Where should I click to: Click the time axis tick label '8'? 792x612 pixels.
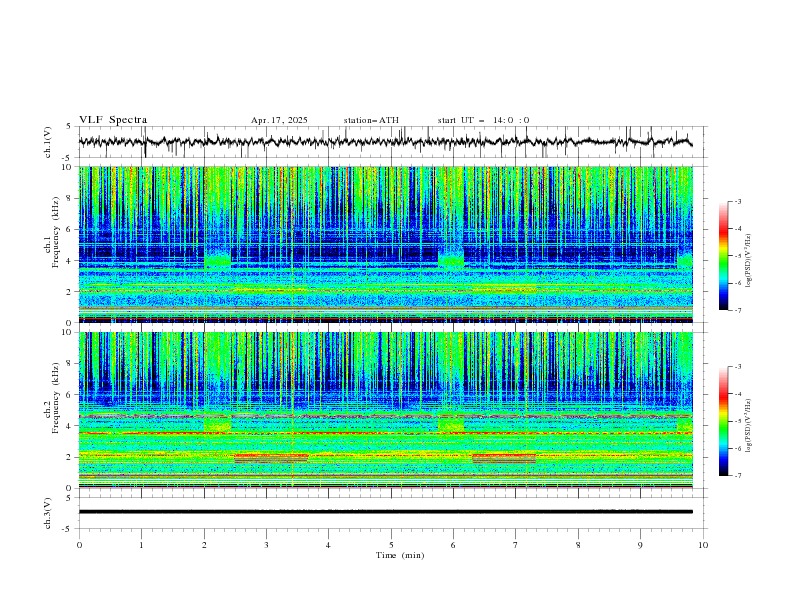click(x=578, y=545)
